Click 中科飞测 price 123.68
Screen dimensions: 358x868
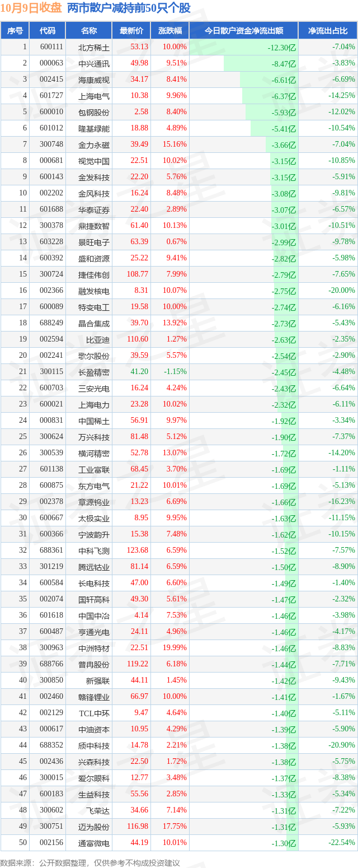(137, 550)
